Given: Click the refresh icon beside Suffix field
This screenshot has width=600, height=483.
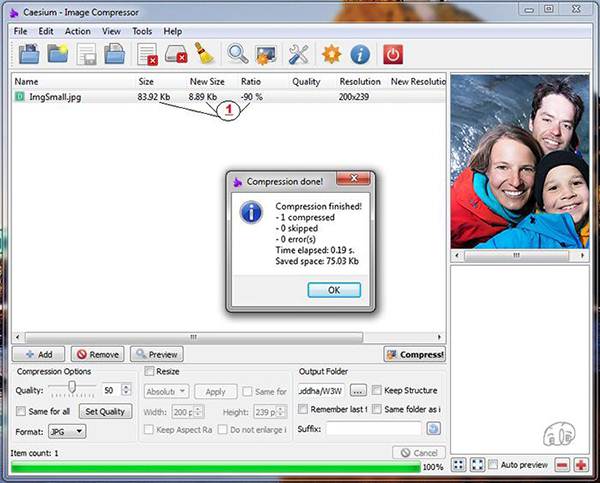Looking at the screenshot, I should pos(434,428).
